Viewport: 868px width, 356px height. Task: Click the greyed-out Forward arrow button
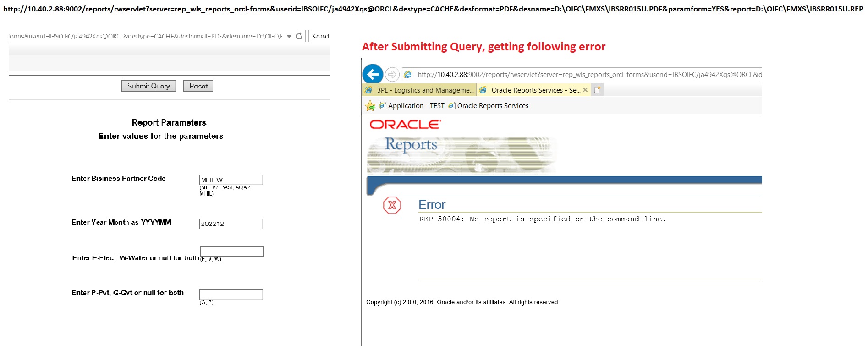[392, 74]
